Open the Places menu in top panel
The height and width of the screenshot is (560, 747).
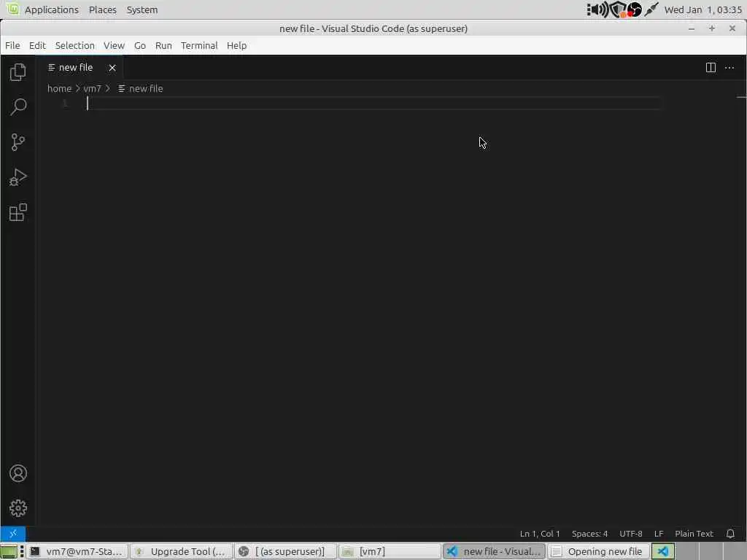(102, 9)
